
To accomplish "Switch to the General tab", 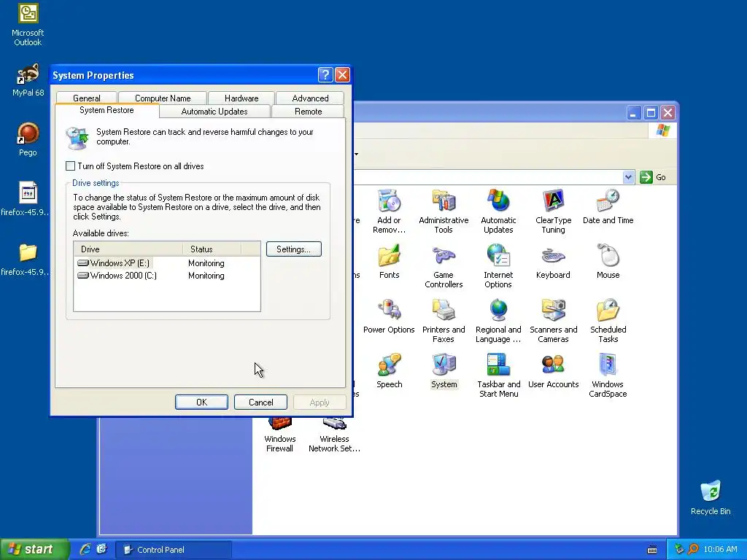I will (x=87, y=98).
